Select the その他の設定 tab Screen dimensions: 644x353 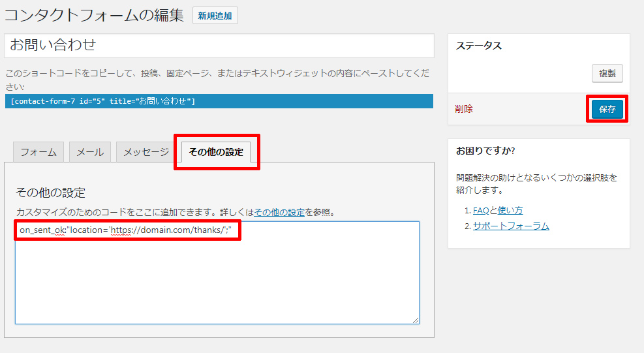click(x=216, y=152)
